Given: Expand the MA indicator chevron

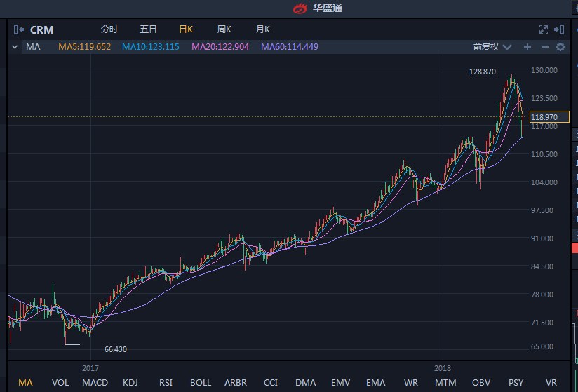Looking at the screenshot, I should pyautogui.click(x=15, y=47).
